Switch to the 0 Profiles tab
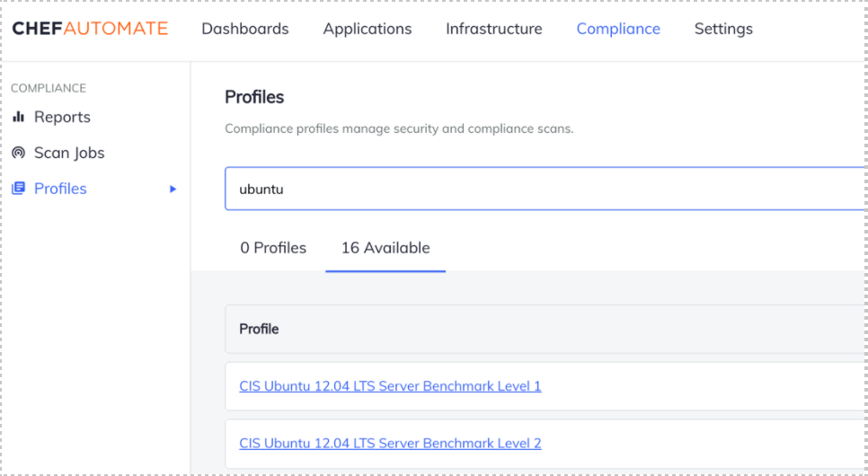This screenshot has height=476, width=868. click(x=273, y=248)
